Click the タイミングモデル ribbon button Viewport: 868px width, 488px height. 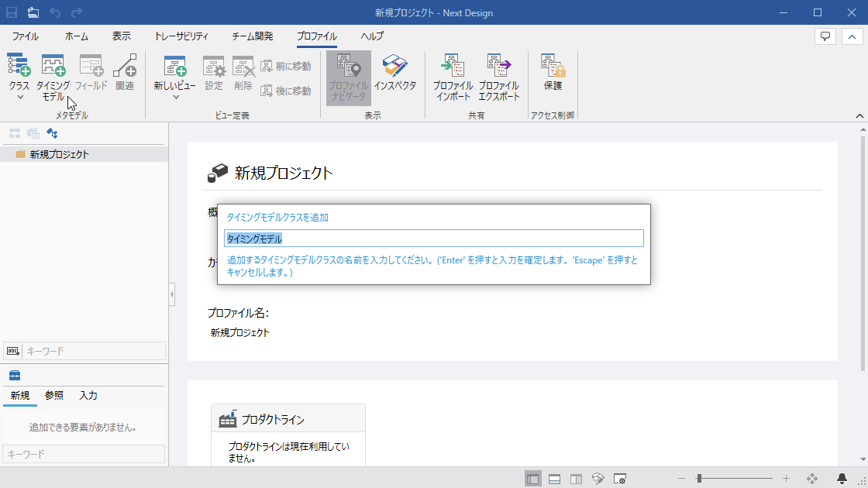[53, 77]
